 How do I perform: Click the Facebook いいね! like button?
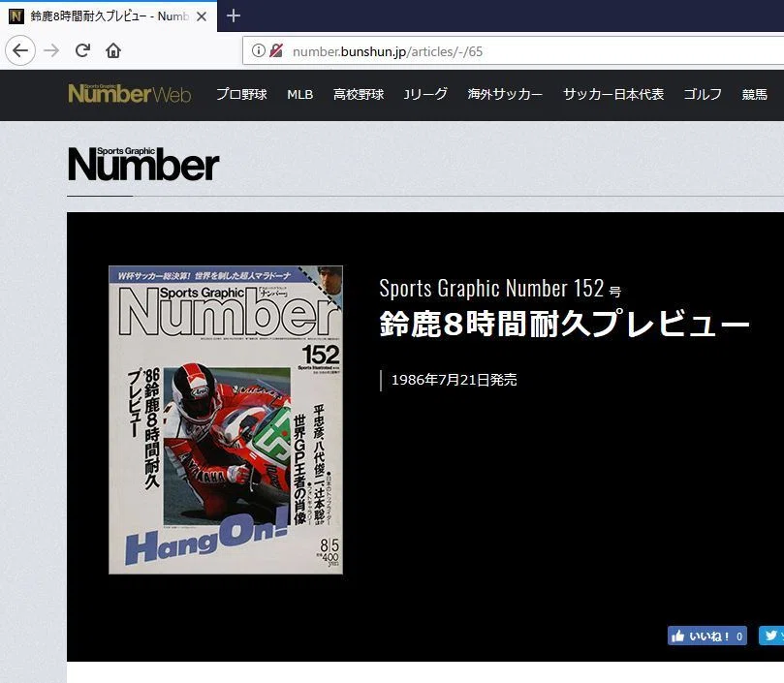coord(707,636)
